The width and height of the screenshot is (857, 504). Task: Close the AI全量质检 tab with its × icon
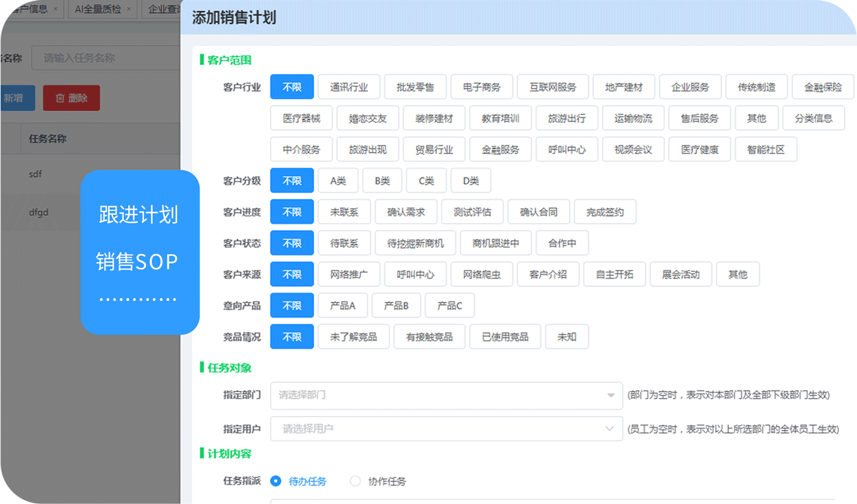point(130,10)
